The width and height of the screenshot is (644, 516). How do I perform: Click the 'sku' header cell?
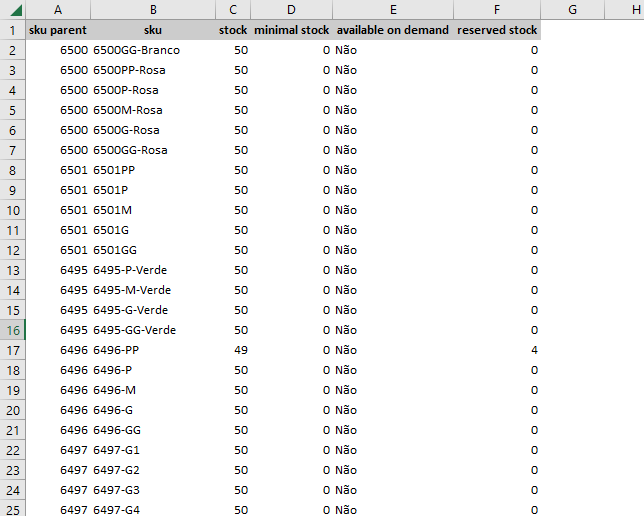click(x=153, y=30)
